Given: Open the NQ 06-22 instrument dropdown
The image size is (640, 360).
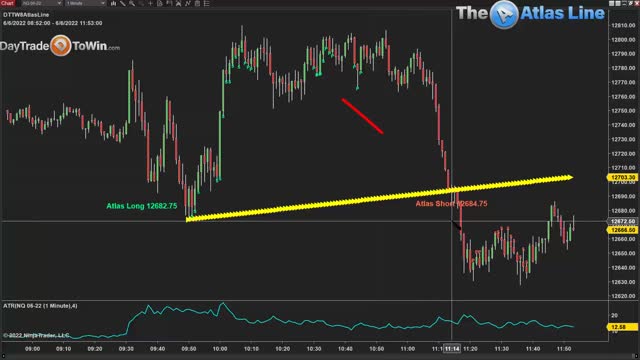Looking at the screenshot, I should (x=41, y=3).
